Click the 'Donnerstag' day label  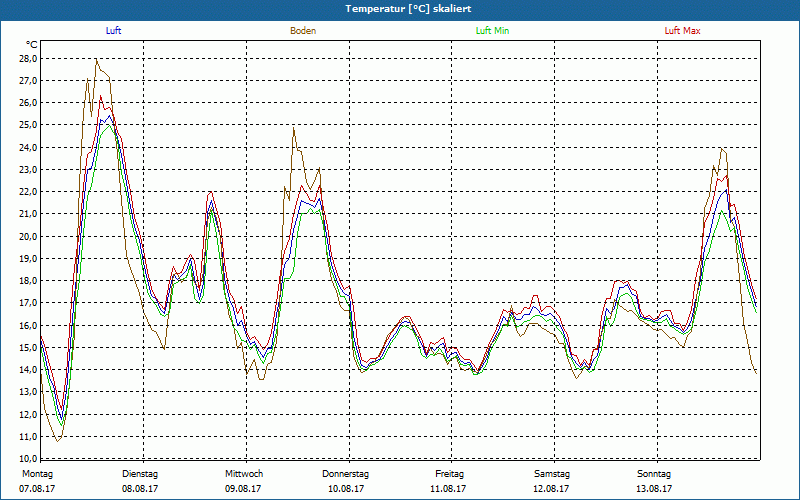click(x=345, y=474)
